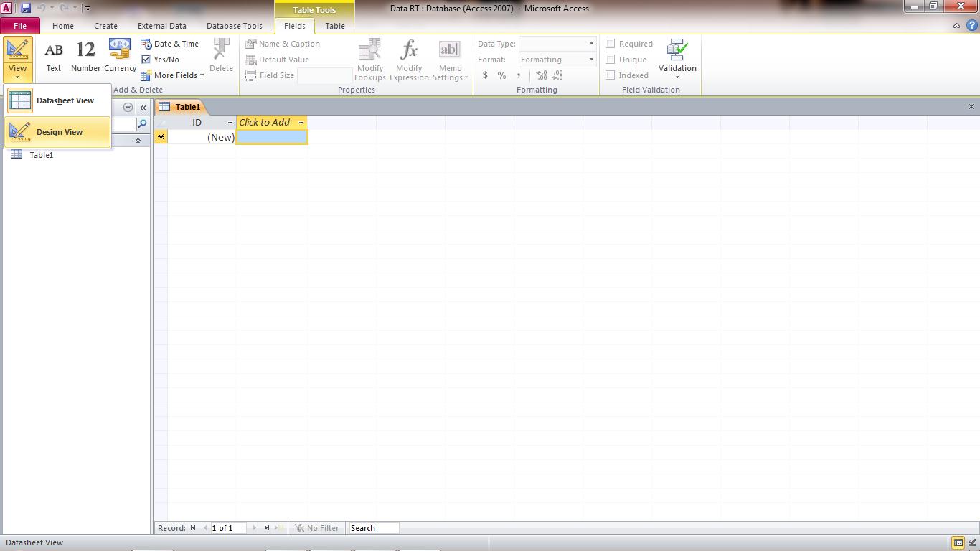Open the ID column header dropdown
This screenshot has width=980, height=551.
[230, 123]
